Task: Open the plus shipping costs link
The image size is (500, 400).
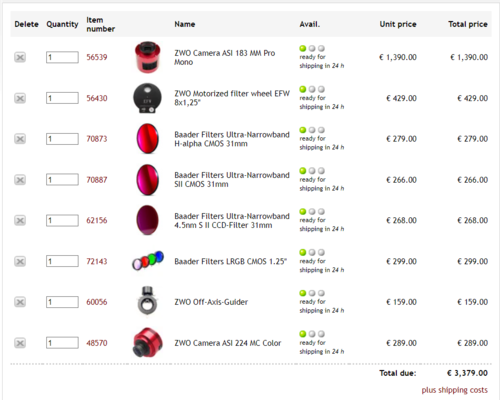Action: tap(454, 390)
